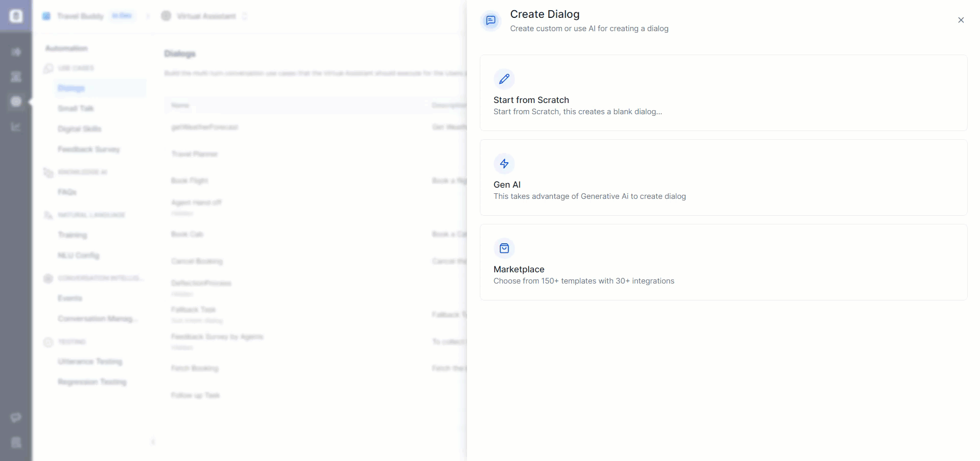Viewport: 980px width, 461px height.
Task: Choose the Gen AI title text
Action: (x=507, y=185)
